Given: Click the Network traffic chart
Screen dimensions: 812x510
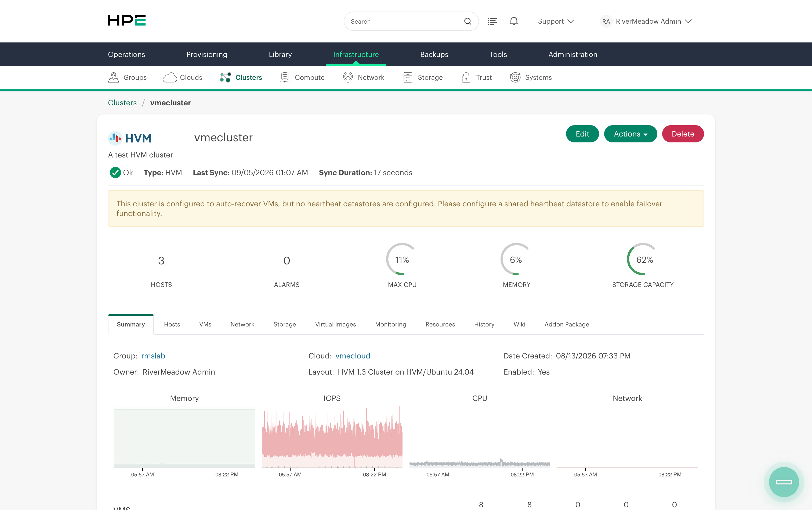Looking at the screenshot, I should tap(627, 437).
